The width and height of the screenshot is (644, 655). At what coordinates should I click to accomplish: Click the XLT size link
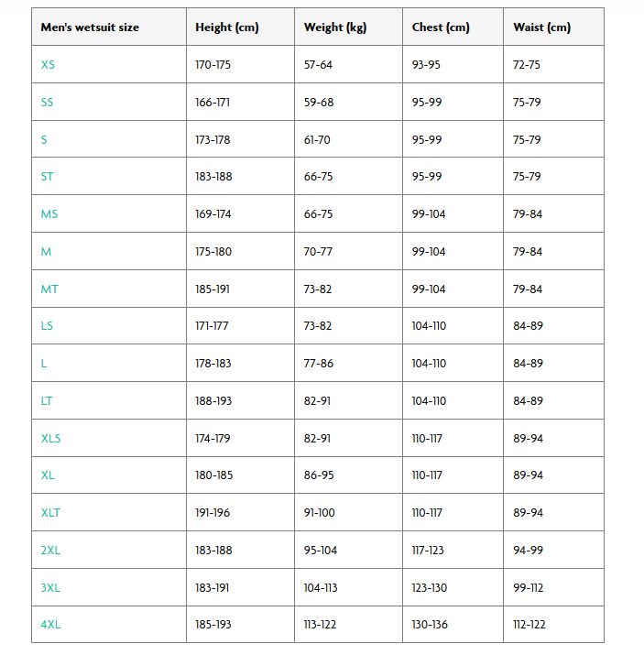[50, 513]
